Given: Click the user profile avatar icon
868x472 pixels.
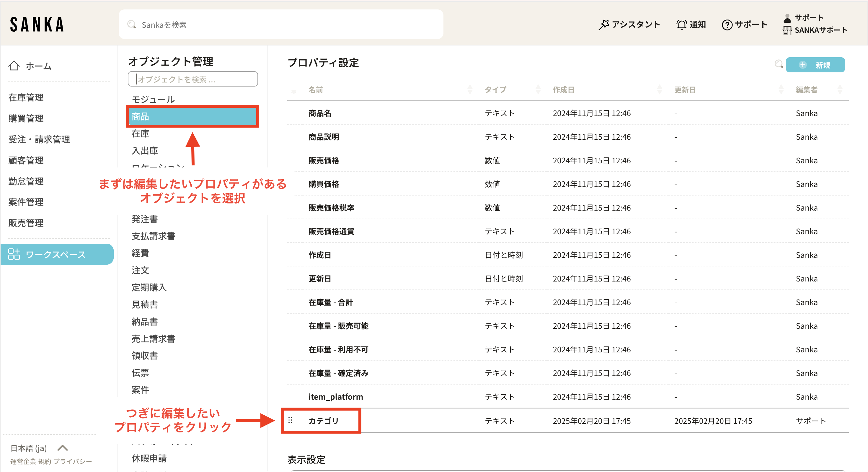Looking at the screenshot, I should [787, 18].
